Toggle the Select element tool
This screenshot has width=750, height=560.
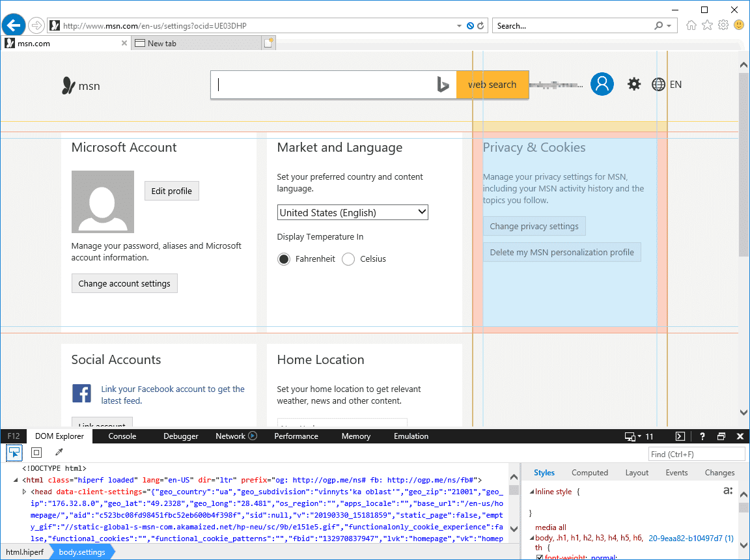pyautogui.click(x=14, y=452)
